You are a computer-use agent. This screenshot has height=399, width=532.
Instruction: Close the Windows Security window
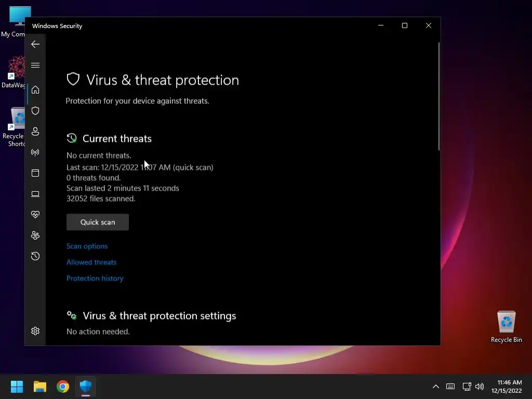429,25
